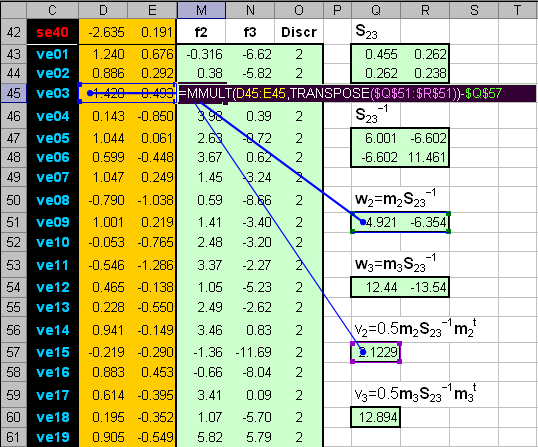
Task: Select column D header
Action: [103, 10]
